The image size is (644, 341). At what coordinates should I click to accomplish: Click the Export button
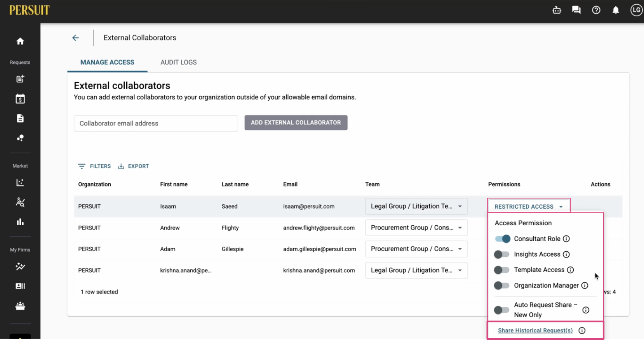pyautogui.click(x=134, y=166)
